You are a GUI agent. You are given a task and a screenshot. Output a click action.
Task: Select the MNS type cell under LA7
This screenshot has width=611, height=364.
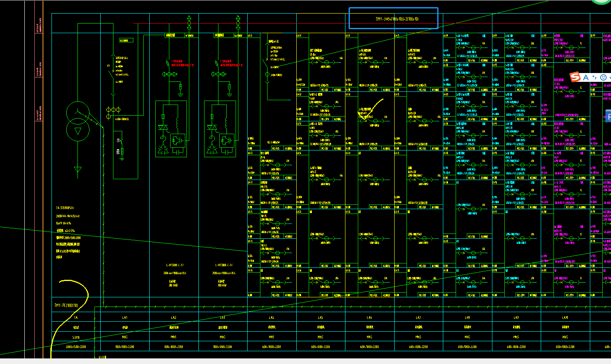[418, 337]
